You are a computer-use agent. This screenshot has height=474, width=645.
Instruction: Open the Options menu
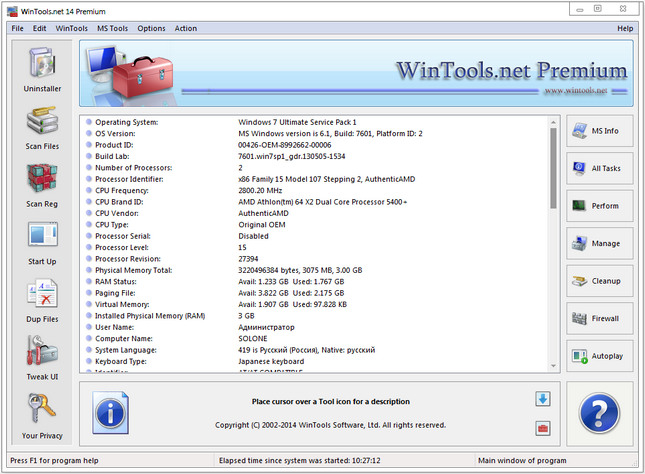(x=151, y=28)
